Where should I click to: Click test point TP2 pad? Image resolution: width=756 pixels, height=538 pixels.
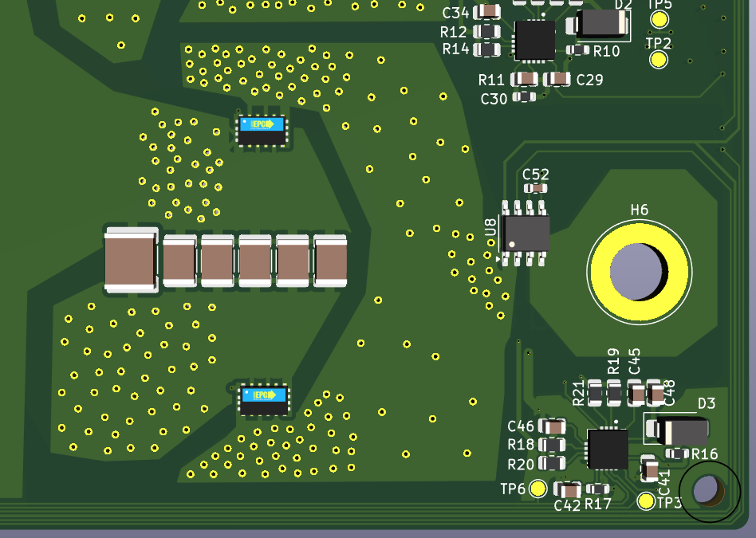659,60
